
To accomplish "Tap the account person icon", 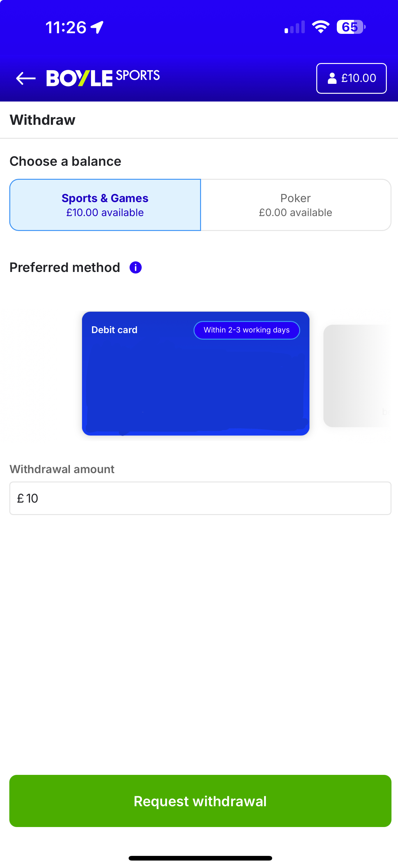I will tap(332, 78).
